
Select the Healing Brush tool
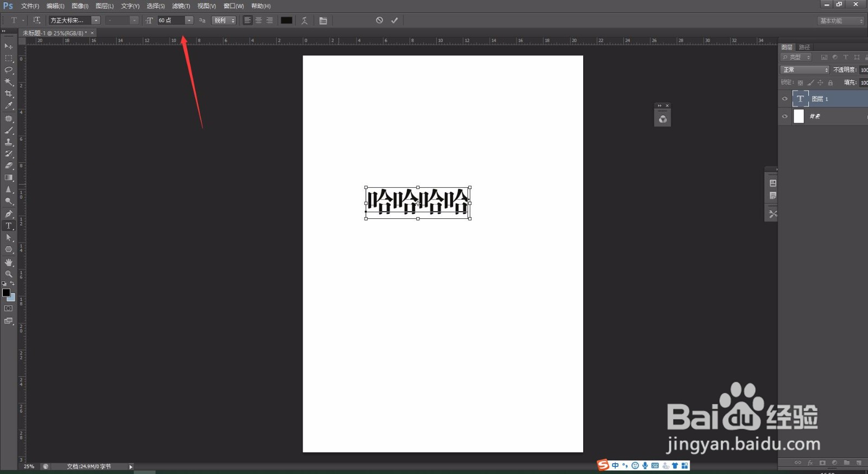coord(9,118)
